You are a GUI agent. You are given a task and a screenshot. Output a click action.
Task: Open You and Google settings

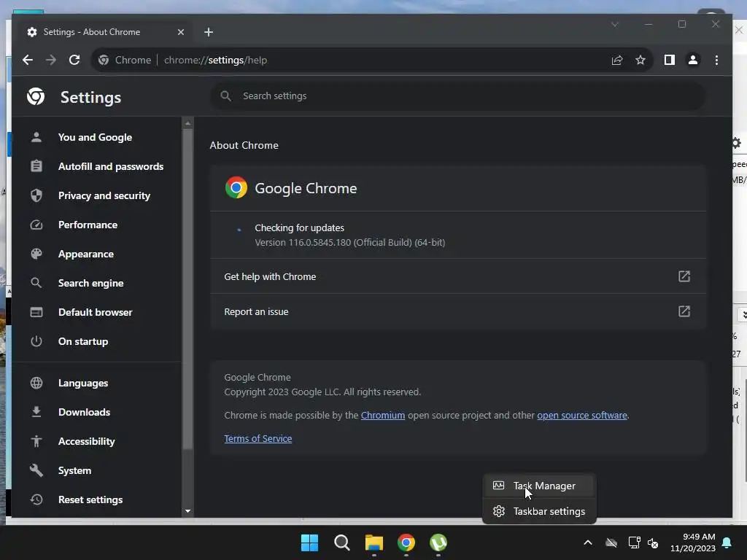[95, 137]
